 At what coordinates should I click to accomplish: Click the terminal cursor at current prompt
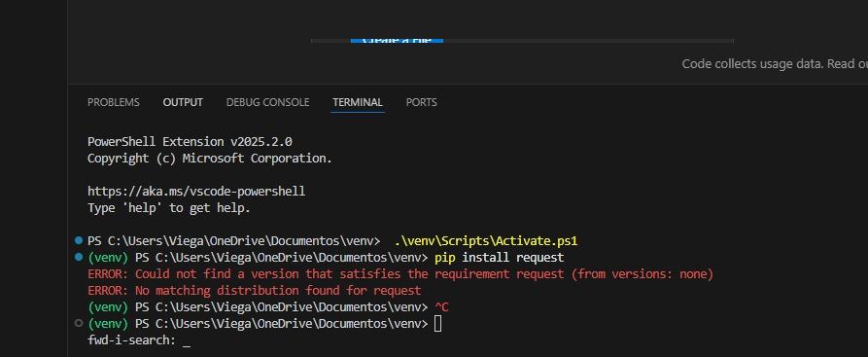(x=437, y=324)
